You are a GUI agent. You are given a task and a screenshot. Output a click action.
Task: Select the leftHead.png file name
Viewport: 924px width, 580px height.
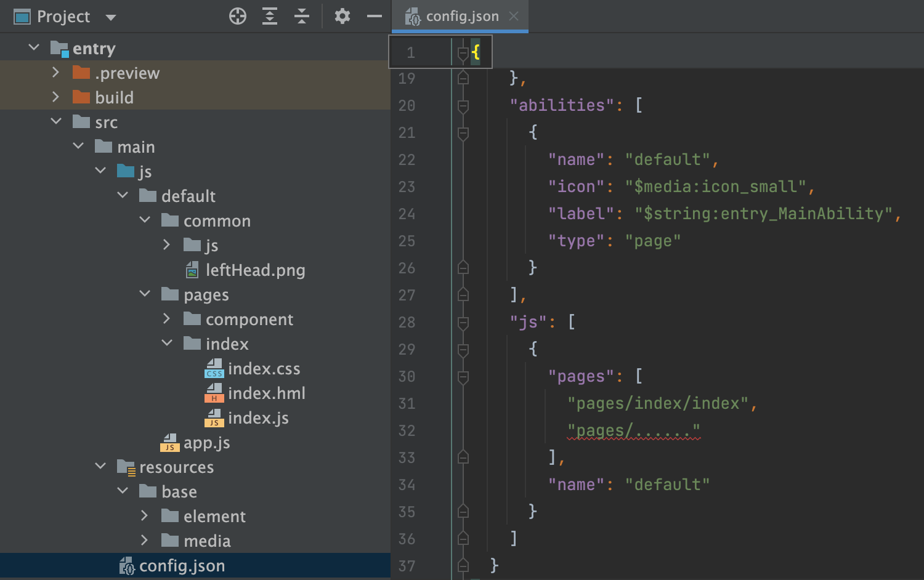256,270
